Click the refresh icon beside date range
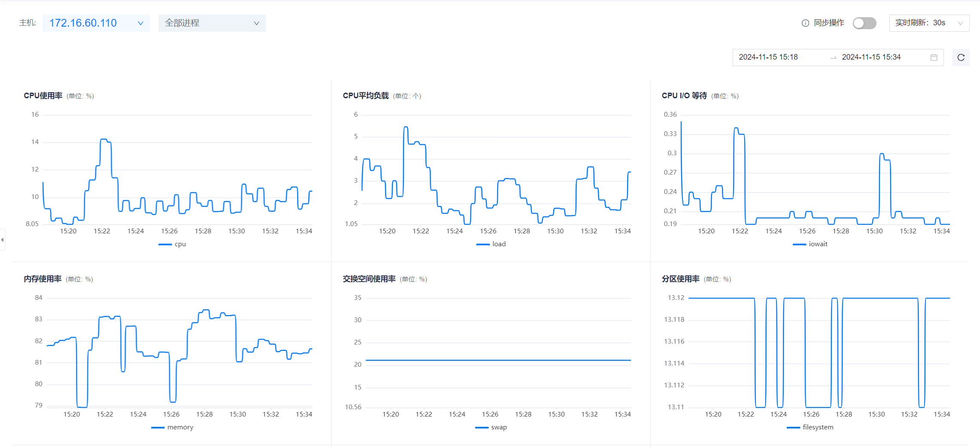 [x=961, y=57]
